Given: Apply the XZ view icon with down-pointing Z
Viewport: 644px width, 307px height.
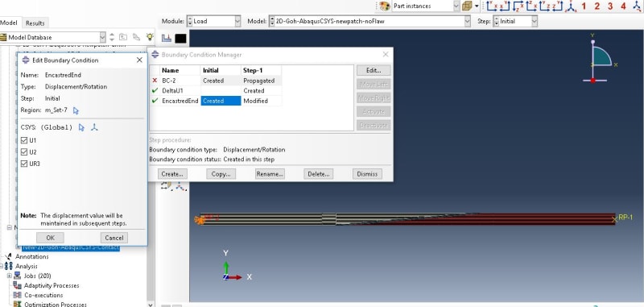Looking at the screenshot, I should 518,6.
